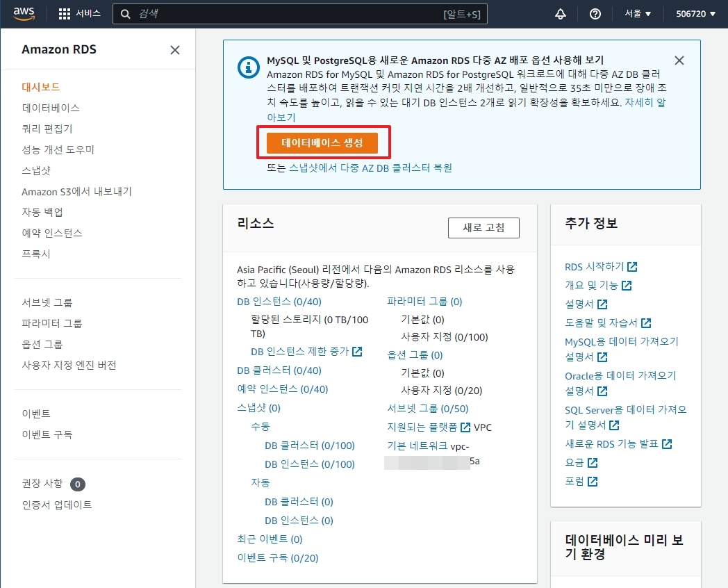Click external link icon after DB 인스턴스 제한 증가

[357, 352]
